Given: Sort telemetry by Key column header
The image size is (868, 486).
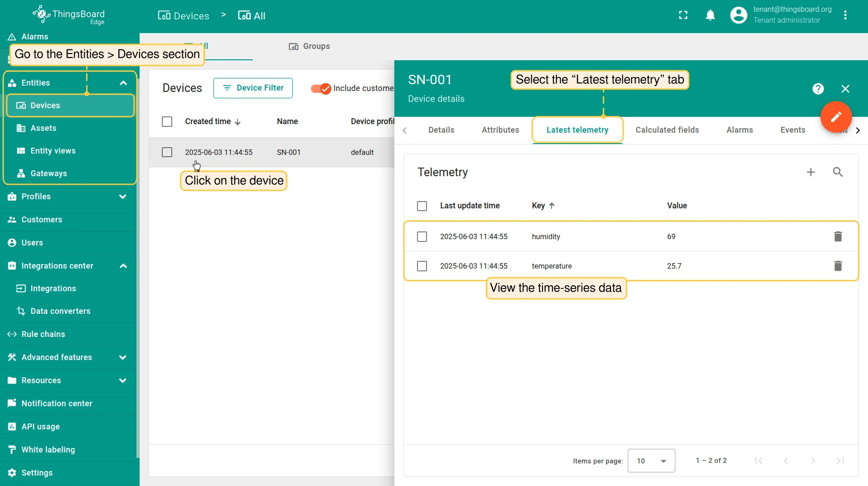Looking at the screenshot, I should click(x=538, y=206).
